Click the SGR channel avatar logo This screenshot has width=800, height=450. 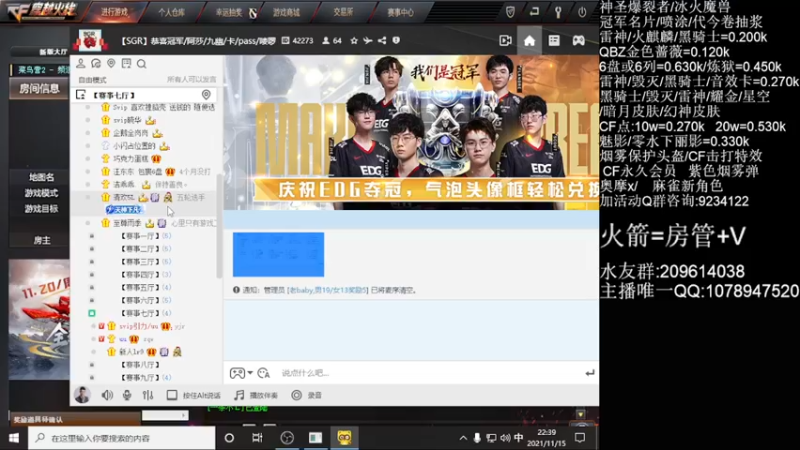pyautogui.click(x=90, y=41)
